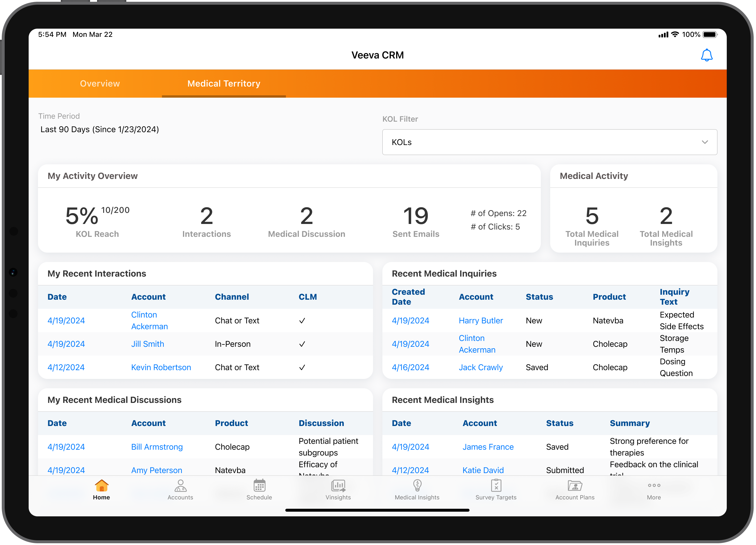Switch to the Overview tab
This screenshot has height=545, width=756.
point(100,84)
